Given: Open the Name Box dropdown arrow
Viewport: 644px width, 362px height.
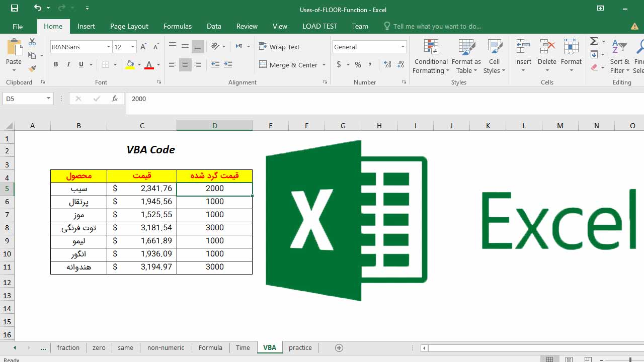Looking at the screenshot, I should point(49,99).
